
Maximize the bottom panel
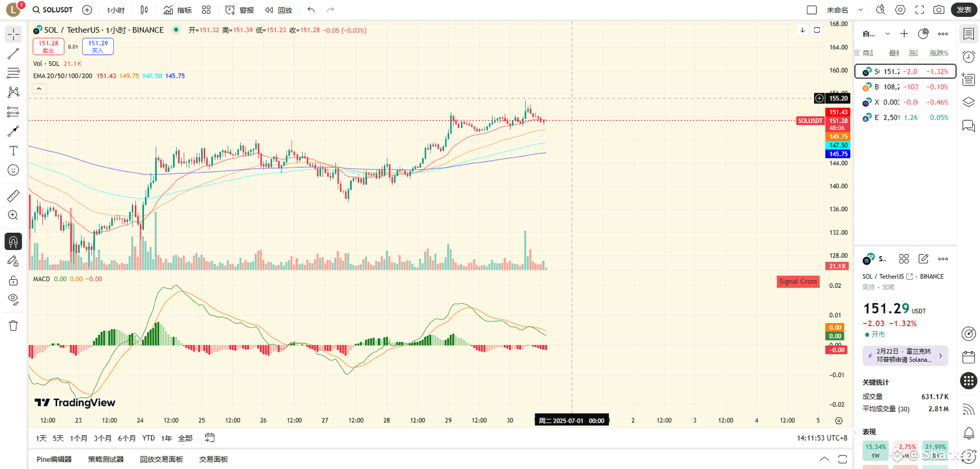(x=843, y=459)
